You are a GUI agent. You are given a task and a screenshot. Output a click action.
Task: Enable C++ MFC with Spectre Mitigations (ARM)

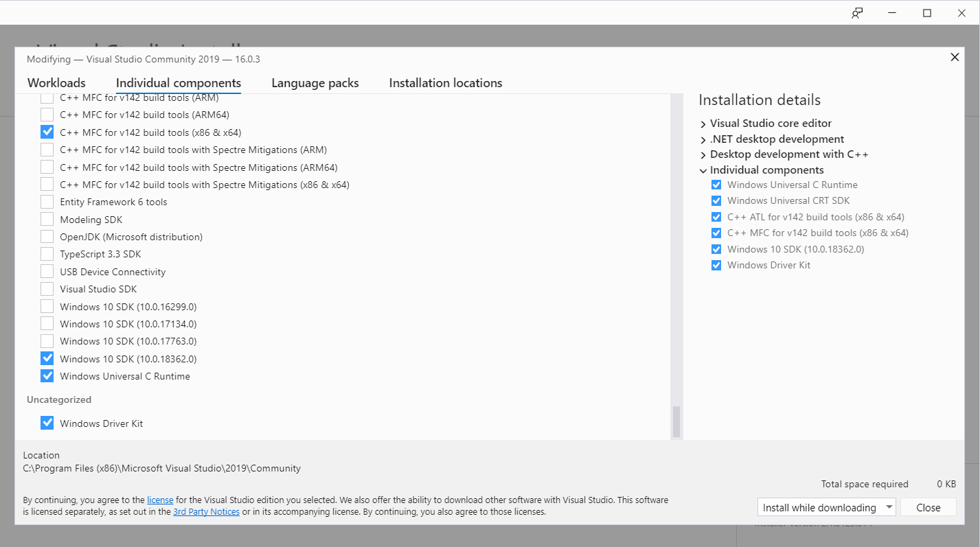[x=47, y=150]
